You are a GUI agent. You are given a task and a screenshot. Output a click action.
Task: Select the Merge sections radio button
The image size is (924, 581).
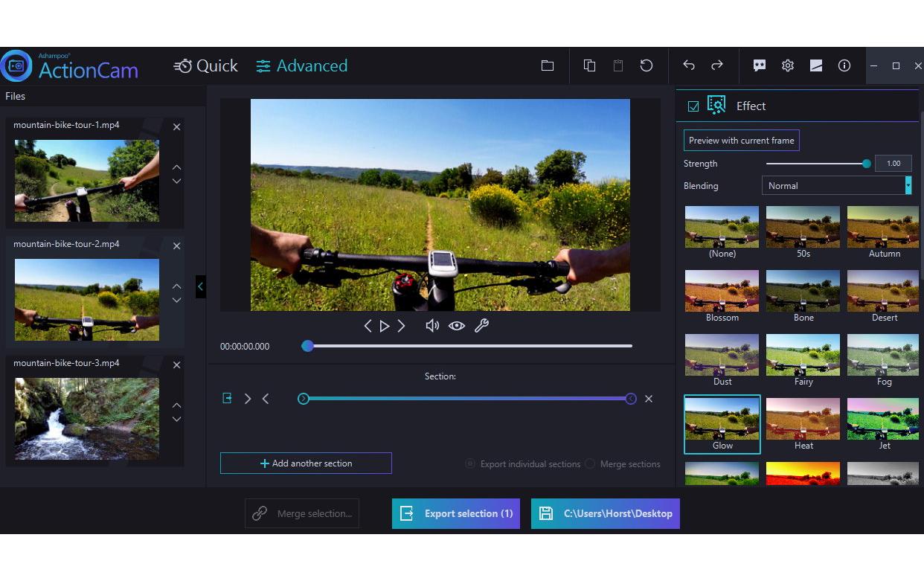590,463
